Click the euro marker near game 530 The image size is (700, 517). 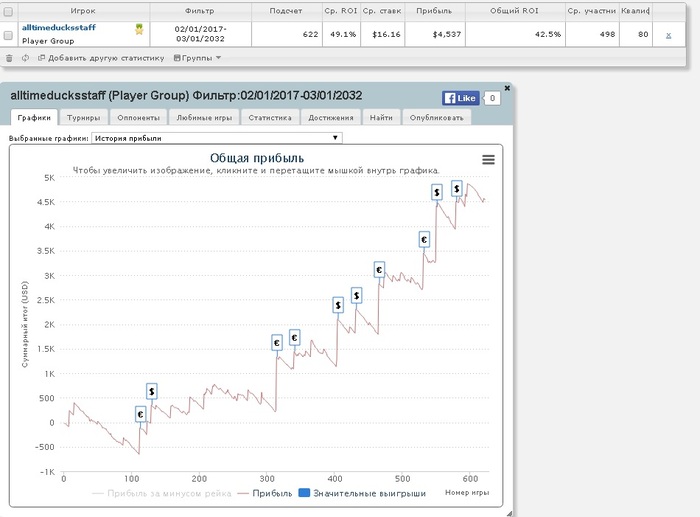point(424,240)
